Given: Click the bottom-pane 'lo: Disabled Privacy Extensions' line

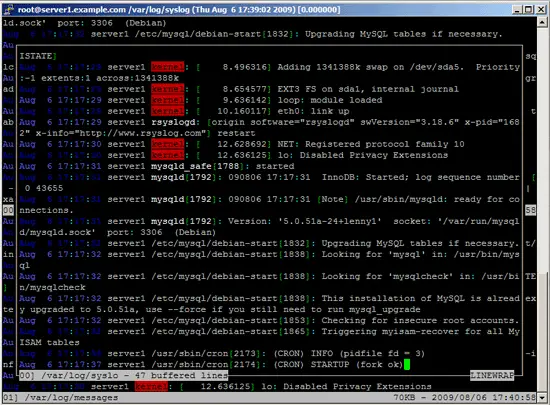Looking at the screenshot, I should [217, 386].
